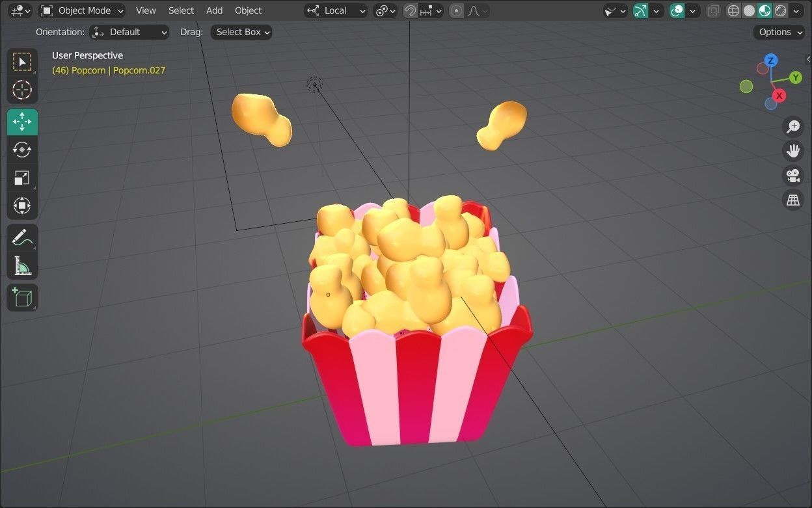This screenshot has width=812, height=508.
Task: Open the gizmo options dropdown arrow
Action: tap(656, 10)
